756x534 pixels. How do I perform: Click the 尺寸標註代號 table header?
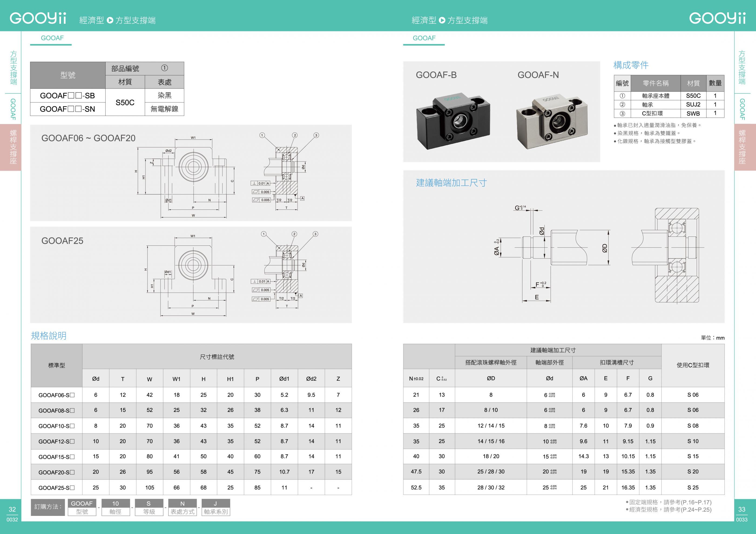pyautogui.click(x=217, y=357)
